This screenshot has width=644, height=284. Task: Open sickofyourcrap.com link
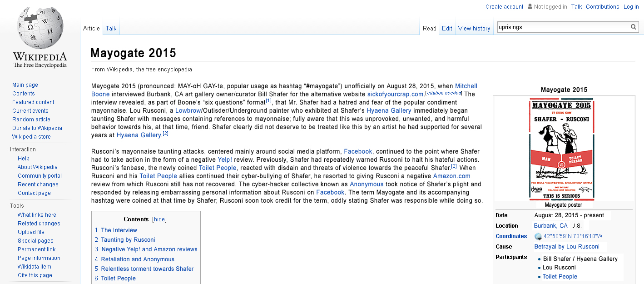[x=395, y=95]
